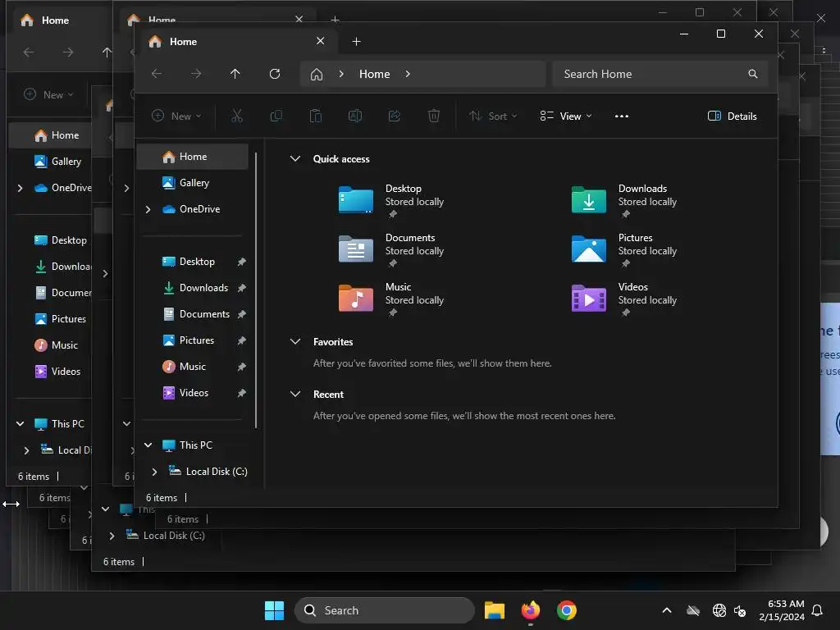Viewport: 840px width, 630px height.
Task: Unpin Pictures from front window sidebar
Action: (242, 340)
